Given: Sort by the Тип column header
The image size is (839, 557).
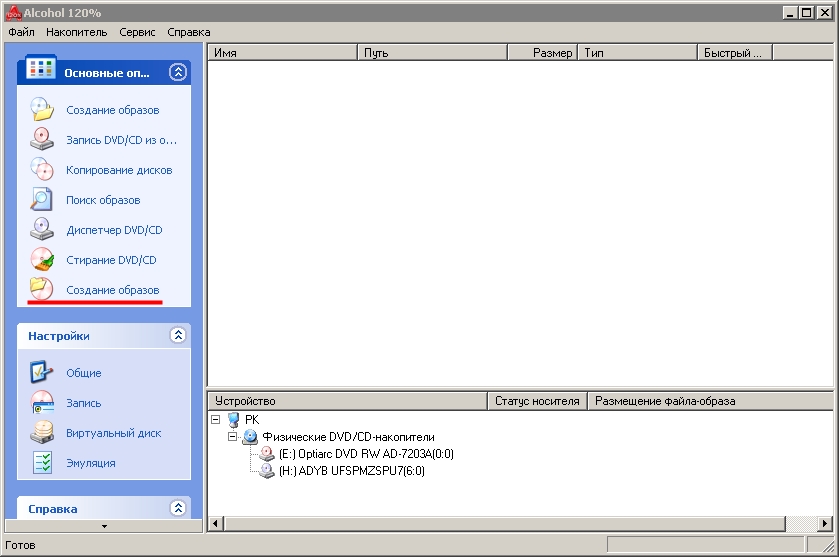Looking at the screenshot, I should pyautogui.click(x=638, y=52).
